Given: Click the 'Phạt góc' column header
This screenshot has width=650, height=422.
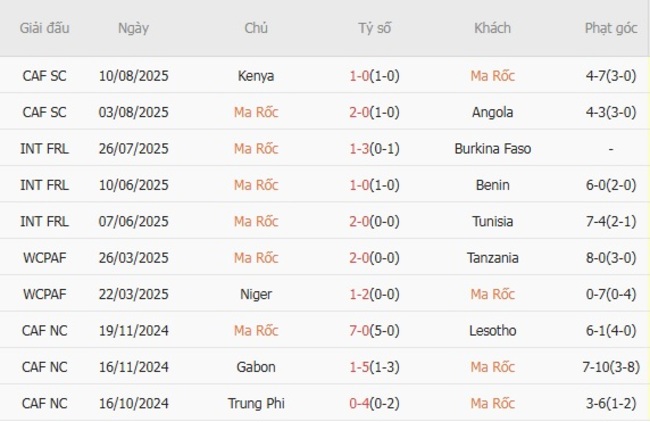Looking at the screenshot, I should coord(609,28).
